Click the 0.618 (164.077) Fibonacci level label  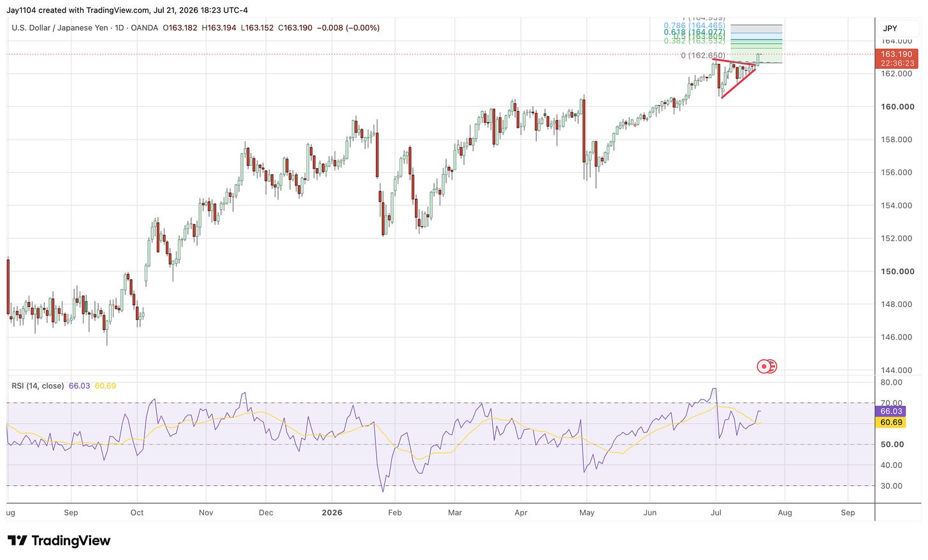(x=694, y=32)
